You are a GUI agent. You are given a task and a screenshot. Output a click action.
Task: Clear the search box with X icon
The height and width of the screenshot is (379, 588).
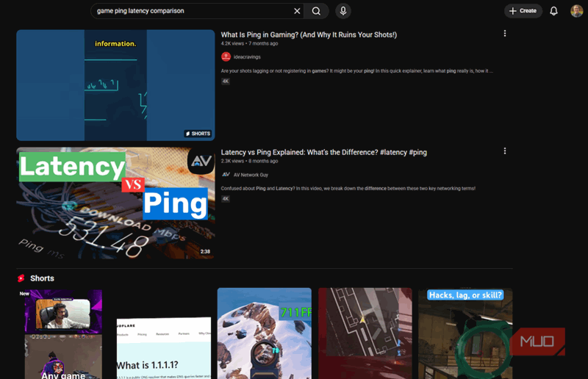coord(297,11)
